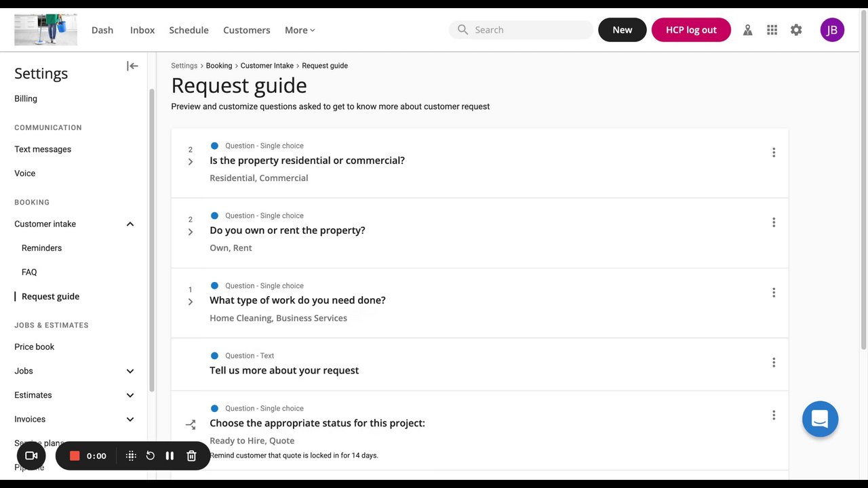Open the settings gear icon
This screenshot has height=488, width=868.
796,30
